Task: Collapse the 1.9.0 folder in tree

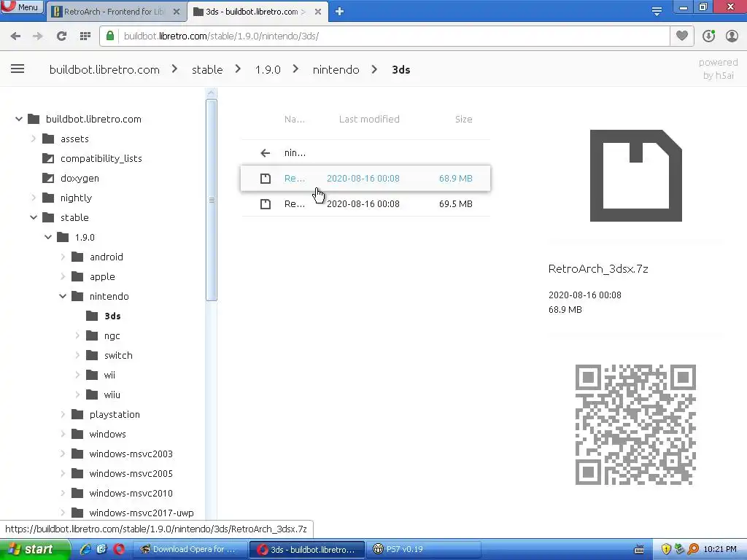Action: coord(48,237)
